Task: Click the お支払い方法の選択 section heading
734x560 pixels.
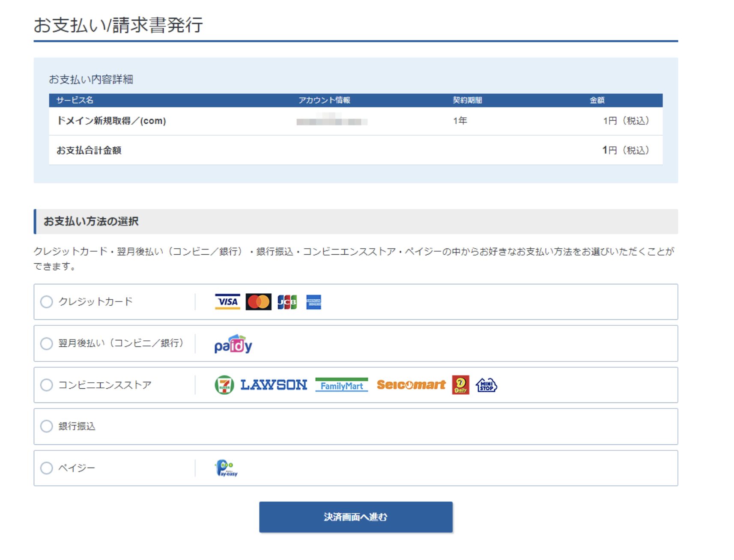Action: tap(91, 221)
